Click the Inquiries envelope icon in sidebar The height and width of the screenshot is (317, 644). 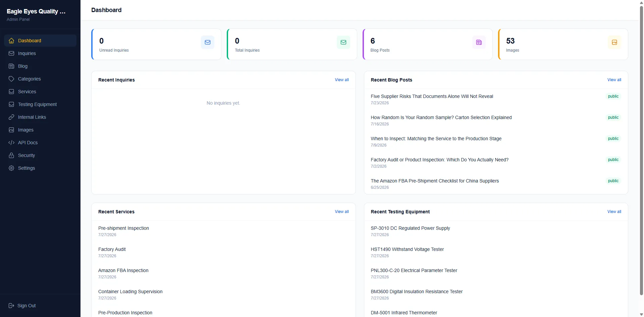coord(11,53)
